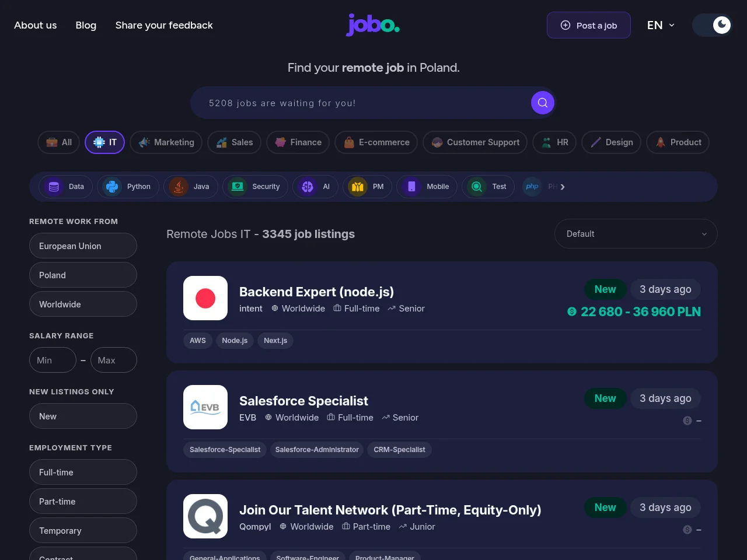Open the Default sort dropdown
The width and height of the screenshot is (747, 560).
coord(636,234)
